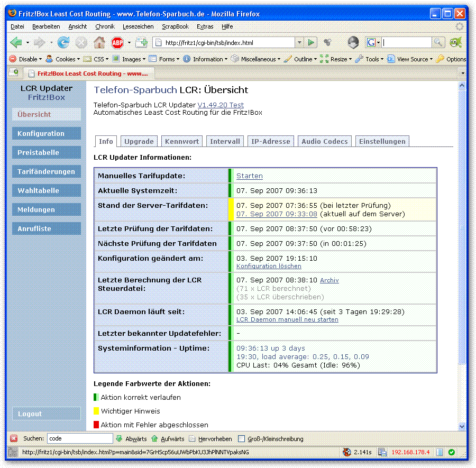Click the Logout button
Image resolution: width=476 pixels, height=468 pixels.
[47, 414]
